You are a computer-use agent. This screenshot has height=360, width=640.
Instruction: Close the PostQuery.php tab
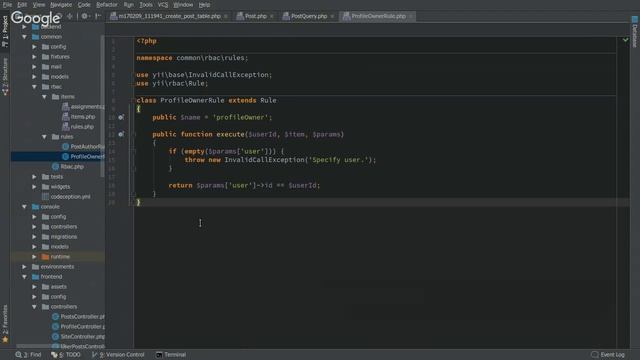click(x=332, y=16)
